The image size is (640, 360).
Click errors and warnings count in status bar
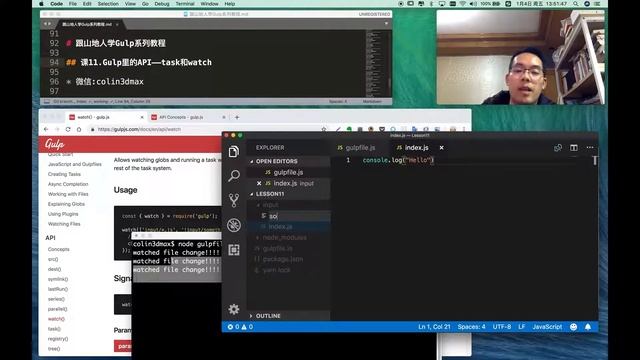click(240, 327)
